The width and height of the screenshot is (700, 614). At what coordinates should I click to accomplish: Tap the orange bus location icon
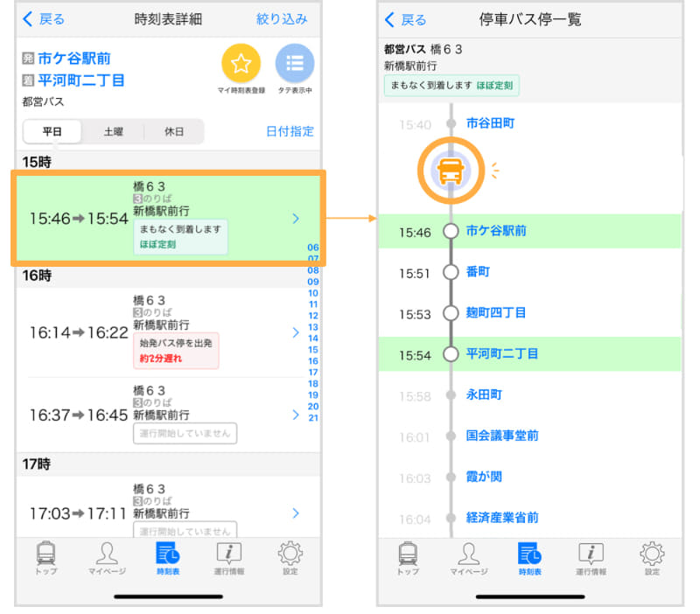coord(451,171)
